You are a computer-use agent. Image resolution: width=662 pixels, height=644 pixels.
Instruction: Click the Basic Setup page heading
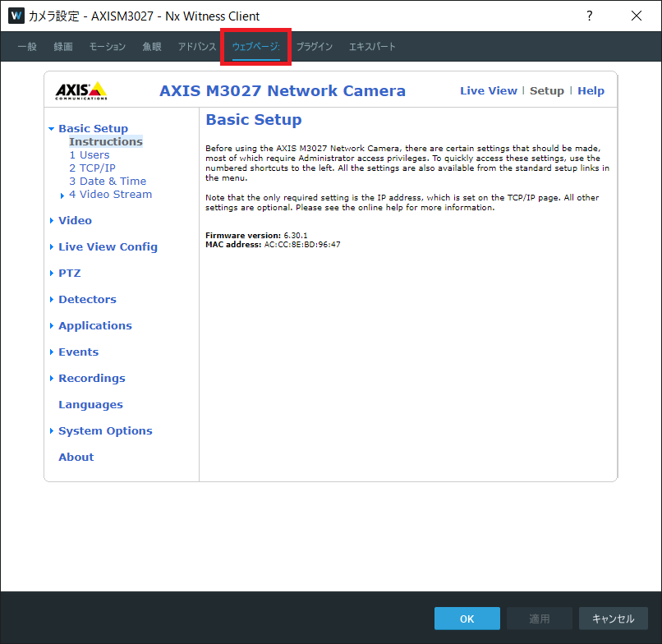(254, 119)
